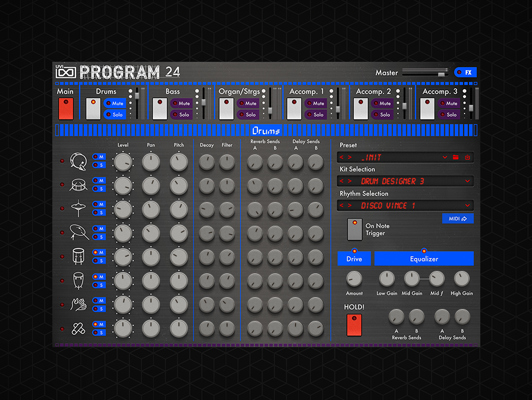Mute the kick drum row (M)

pos(99,157)
